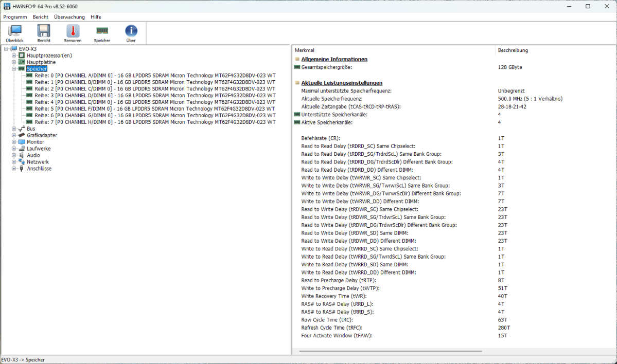The width and height of the screenshot is (617, 364).
Task: Collapse the Speicher tree node
Action: pyautogui.click(x=14, y=69)
